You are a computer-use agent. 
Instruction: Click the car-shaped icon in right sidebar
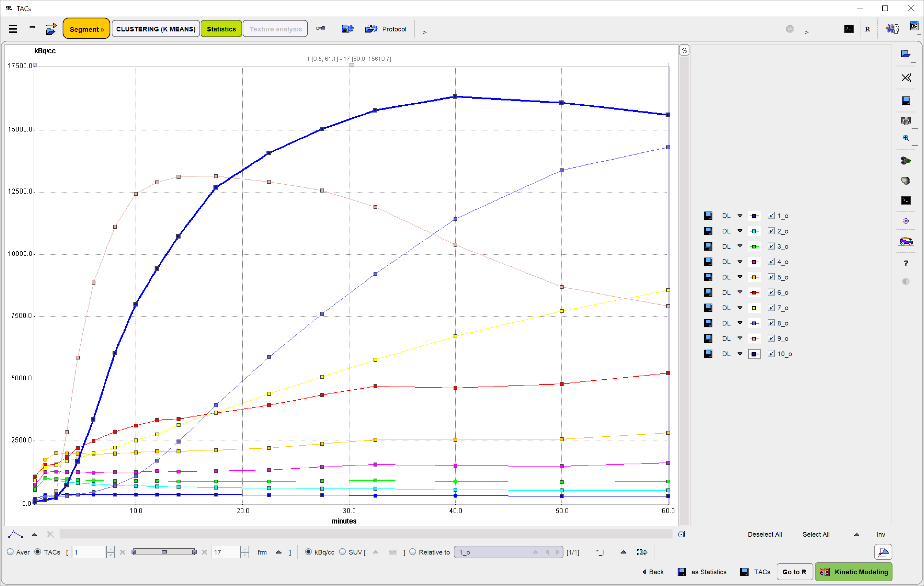click(906, 241)
